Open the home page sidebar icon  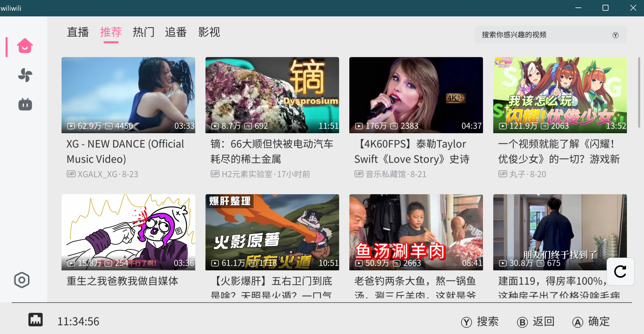pos(25,46)
